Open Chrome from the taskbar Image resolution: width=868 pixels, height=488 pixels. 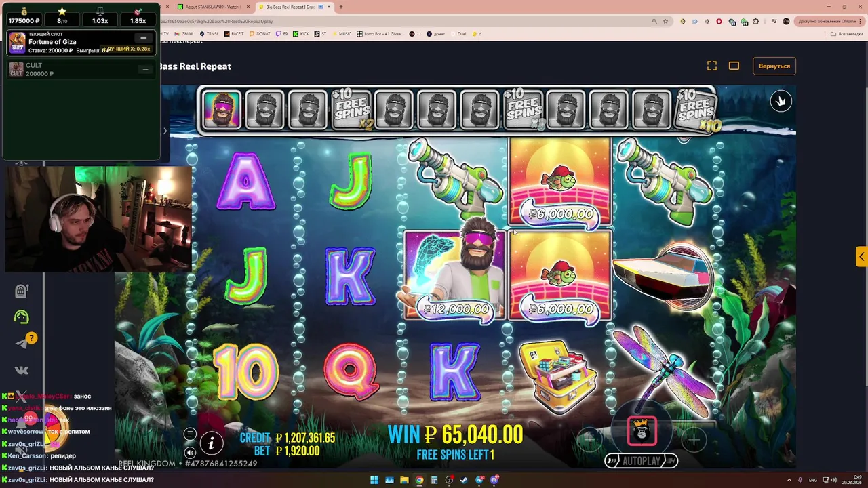[419, 480]
